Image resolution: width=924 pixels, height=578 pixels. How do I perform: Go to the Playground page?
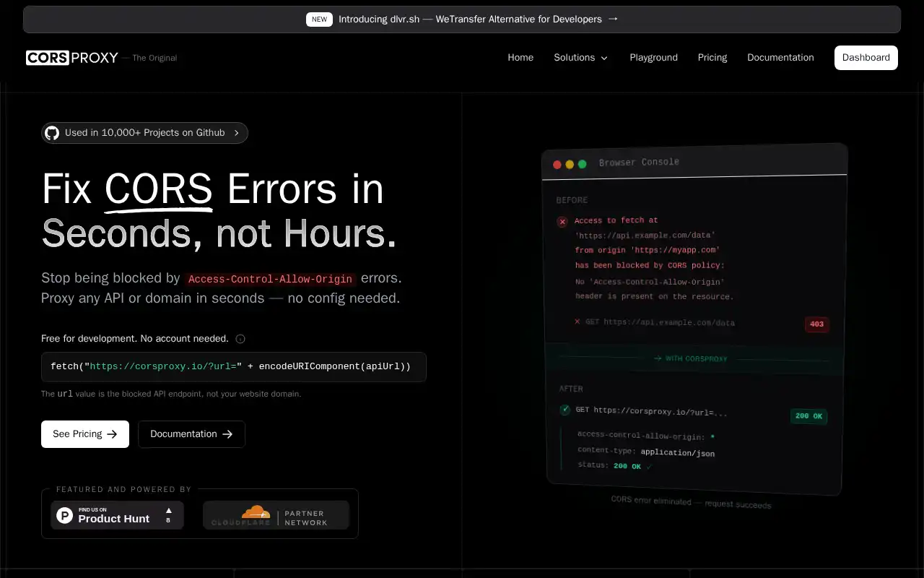(x=653, y=58)
